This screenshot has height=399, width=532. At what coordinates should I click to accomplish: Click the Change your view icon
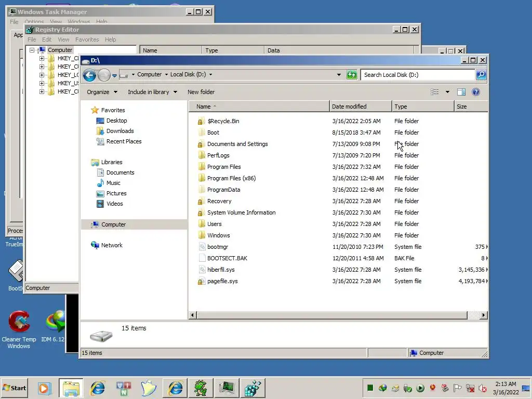tap(435, 92)
